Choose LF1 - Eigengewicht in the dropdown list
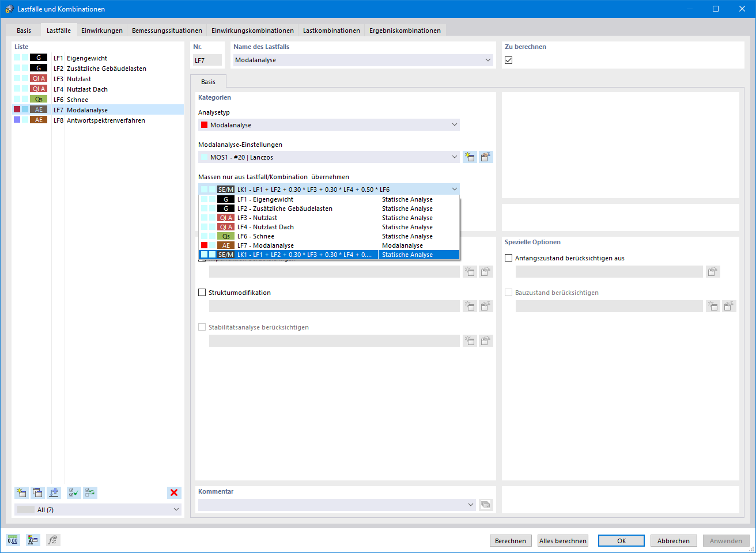756x553 pixels. pos(329,199)
